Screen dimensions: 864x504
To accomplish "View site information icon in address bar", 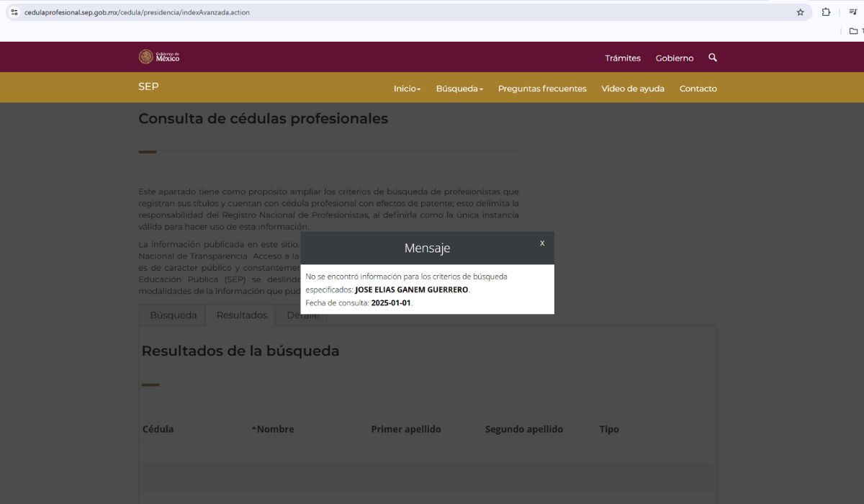I will click(14, 12).
